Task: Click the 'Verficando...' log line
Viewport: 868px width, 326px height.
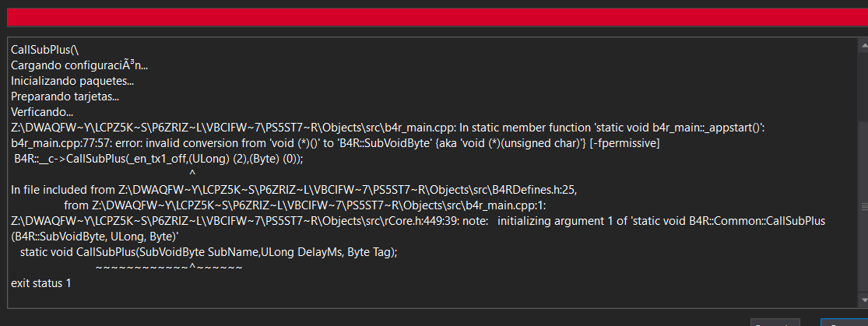Action: pos(42,112)
